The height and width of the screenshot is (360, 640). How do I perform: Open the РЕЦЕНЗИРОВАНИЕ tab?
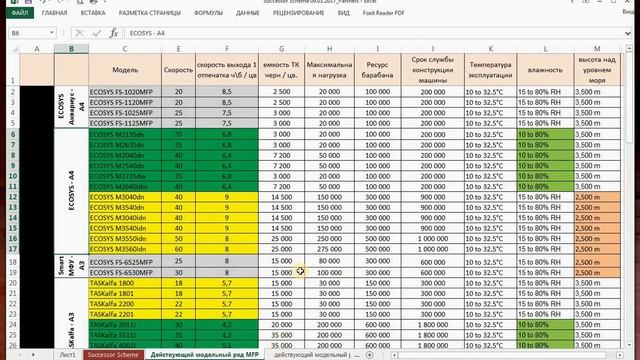(x=298, y=13)
